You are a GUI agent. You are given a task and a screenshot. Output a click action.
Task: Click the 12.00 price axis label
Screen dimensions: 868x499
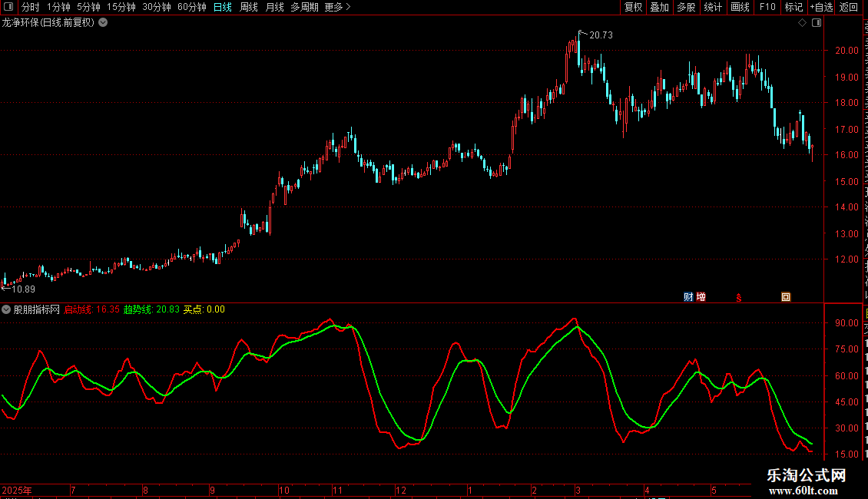click(x=846, y=259)
